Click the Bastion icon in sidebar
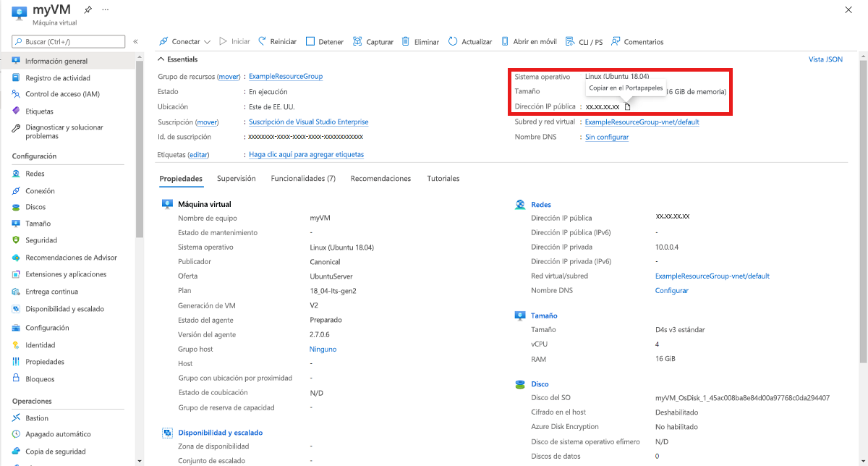This screenshot has height=466, width=868. [x=16, y=418]
